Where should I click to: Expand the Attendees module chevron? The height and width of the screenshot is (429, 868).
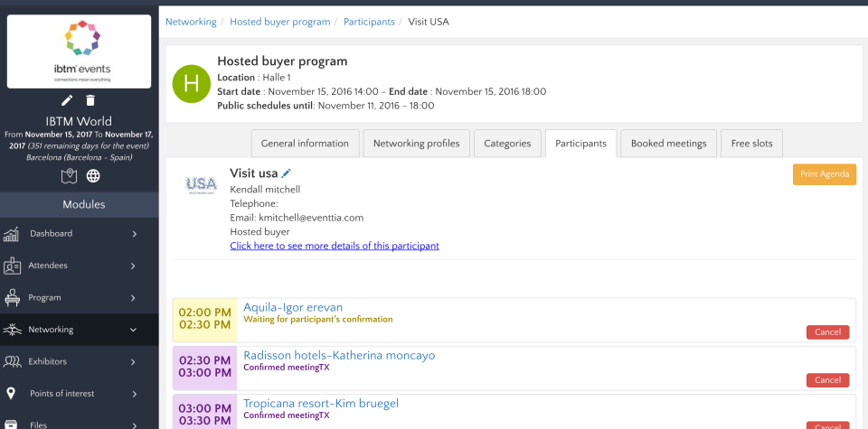[134, 266]
